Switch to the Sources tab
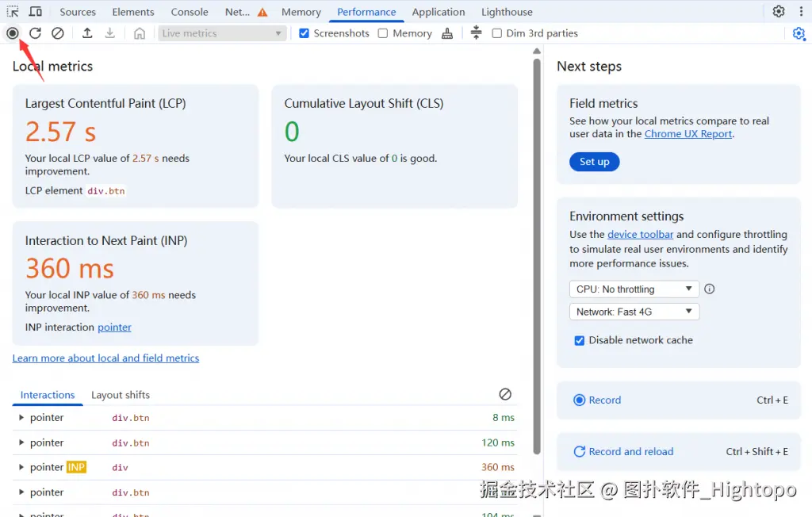 [x=78, y=12]
